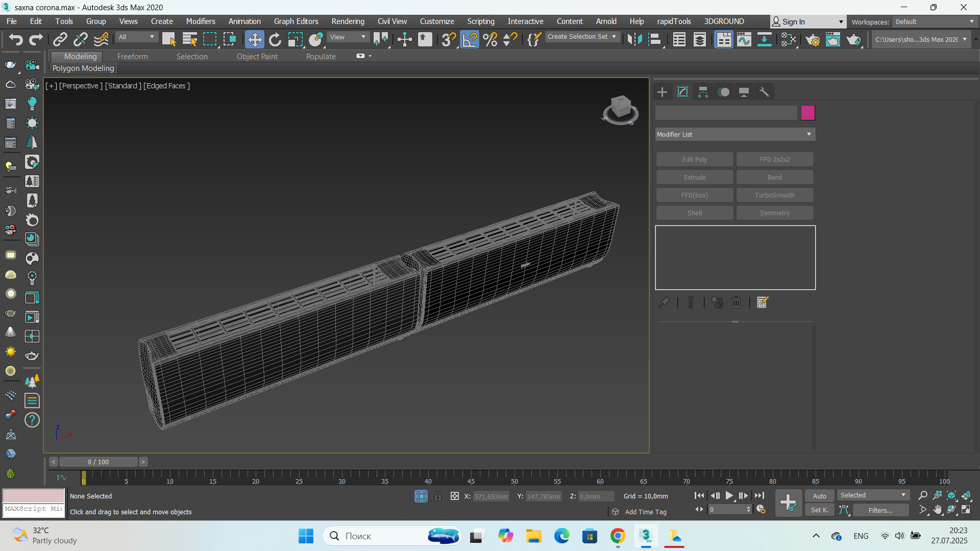Click the Mirror tool icon
Viewport: 980px width, 551px height.
pyautogui.click(x=634, y=39)
